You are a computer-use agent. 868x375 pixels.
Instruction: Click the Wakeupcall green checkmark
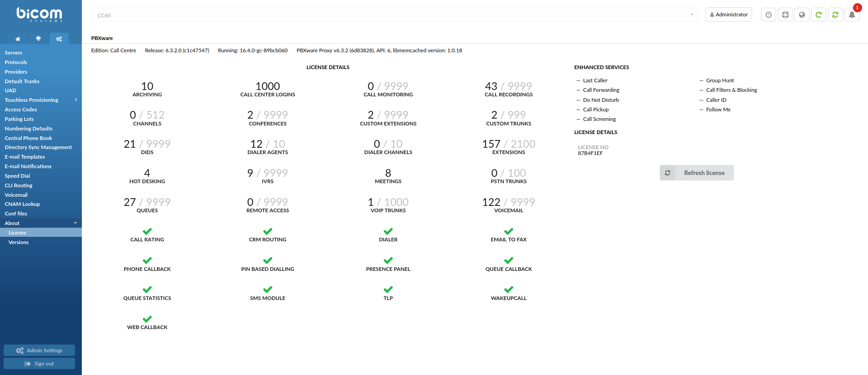pos(509,290)
